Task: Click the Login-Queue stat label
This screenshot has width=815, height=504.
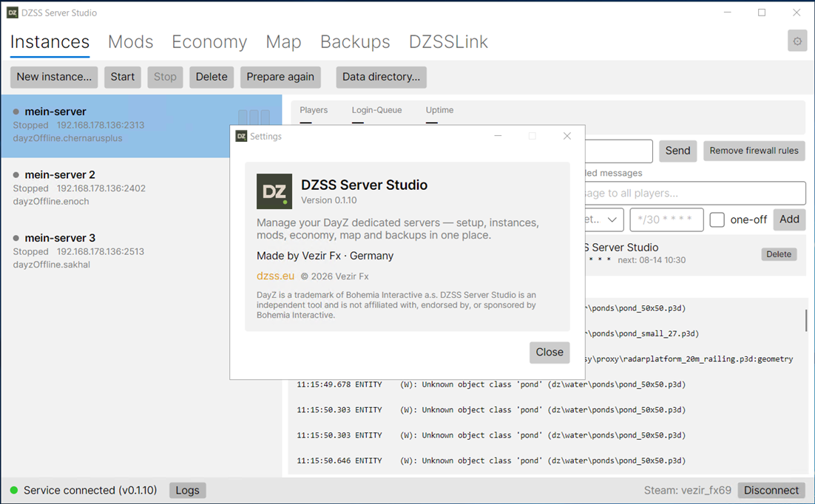Action: point(377,110)
